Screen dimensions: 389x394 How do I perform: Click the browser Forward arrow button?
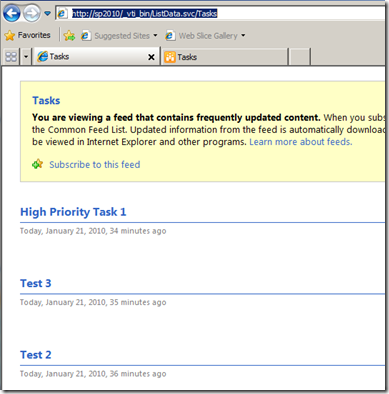[x=32, y=14]
